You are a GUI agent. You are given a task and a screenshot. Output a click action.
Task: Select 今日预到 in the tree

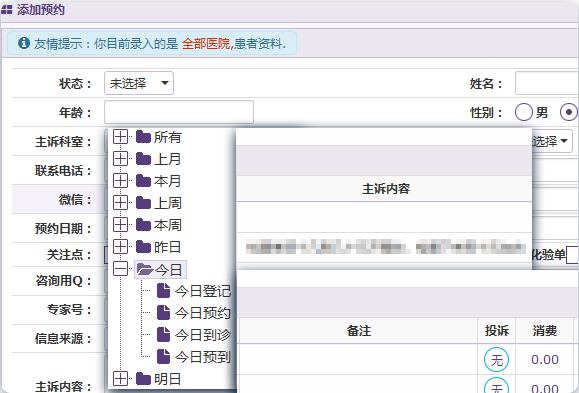(202, 357)
